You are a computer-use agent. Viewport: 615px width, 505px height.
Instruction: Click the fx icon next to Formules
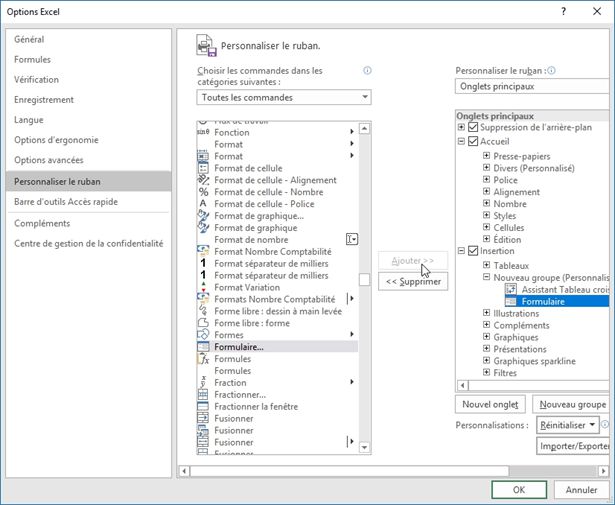(x=203, y=358)
